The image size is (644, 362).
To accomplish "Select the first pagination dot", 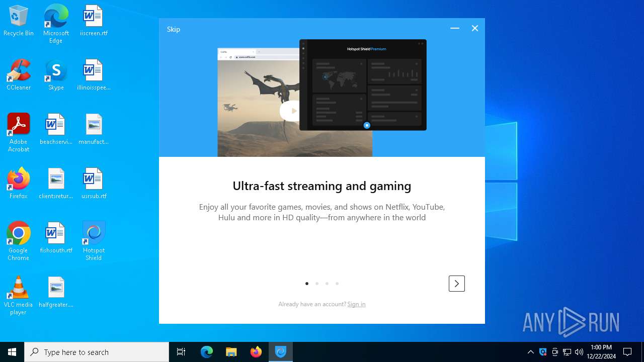I will click(x=307, y=284).
